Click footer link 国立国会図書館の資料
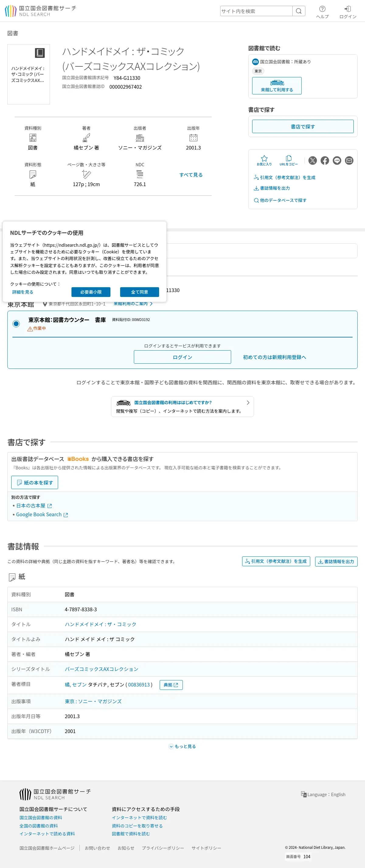 (41, 817)
